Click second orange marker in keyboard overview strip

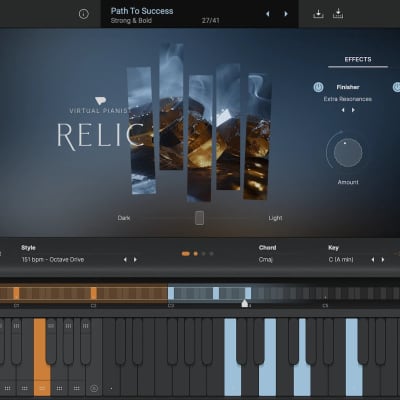point(94,293)
